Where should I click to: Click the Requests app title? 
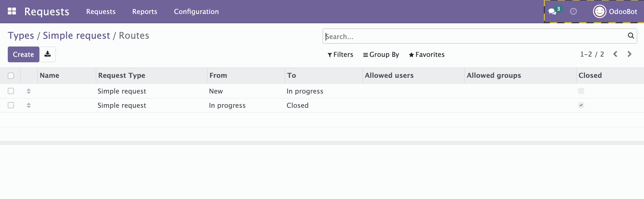tap(47, 12)
